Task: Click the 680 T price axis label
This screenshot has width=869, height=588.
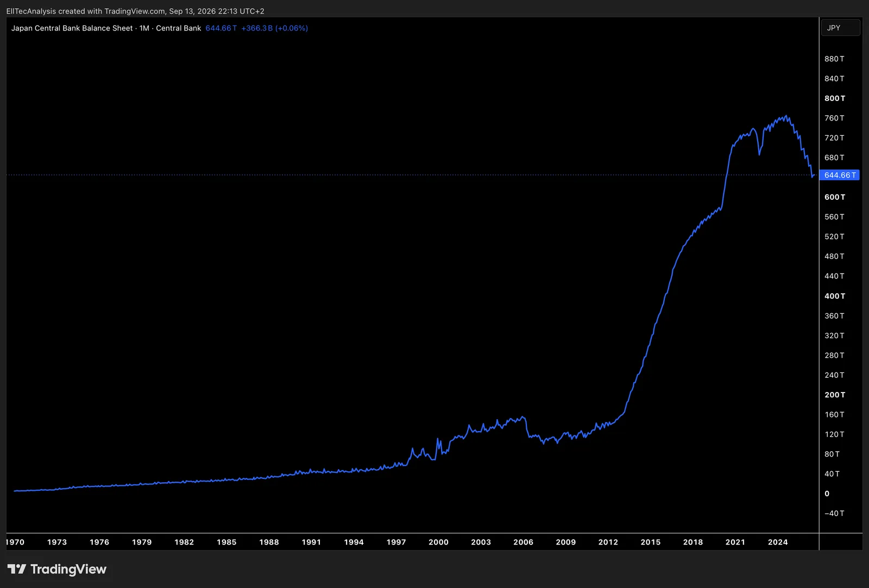Action: point(834,157)
